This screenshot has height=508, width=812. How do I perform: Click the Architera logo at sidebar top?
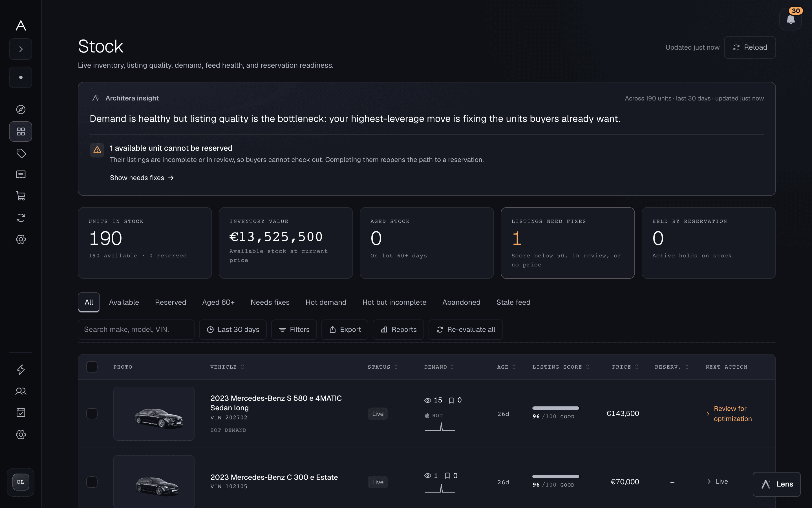[x=21, y=25]
